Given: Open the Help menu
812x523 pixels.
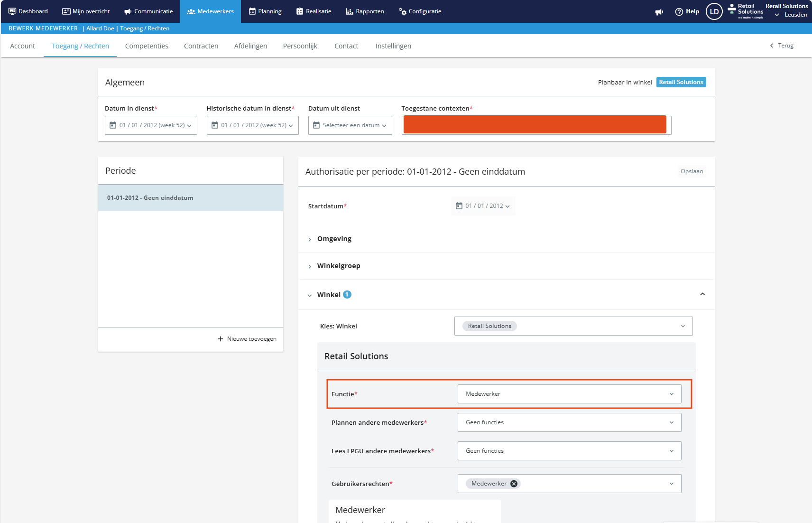Looking at the screenshot, I should point(687,11).
